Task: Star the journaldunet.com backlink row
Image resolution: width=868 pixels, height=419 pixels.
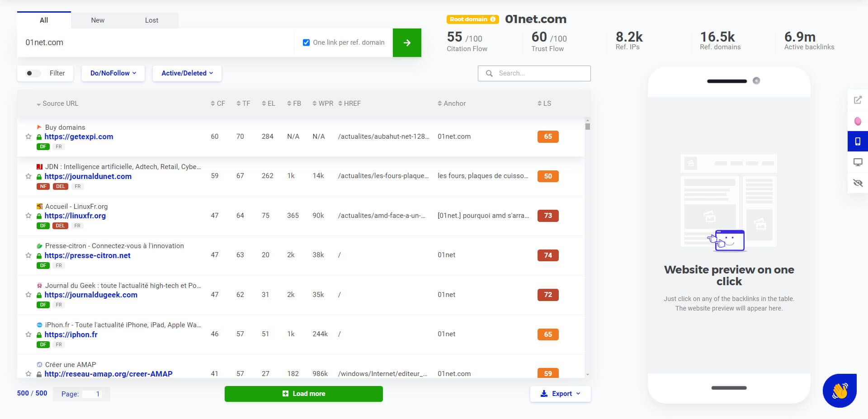Action: tap(28, 176)
